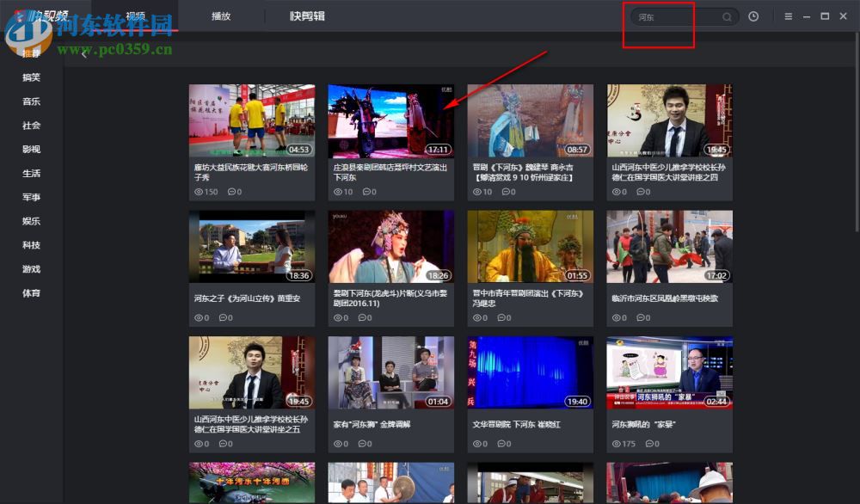Switch to the 播放 tab
The height and width of the screenshot is (504, 860).
click(x=221, y=15)
